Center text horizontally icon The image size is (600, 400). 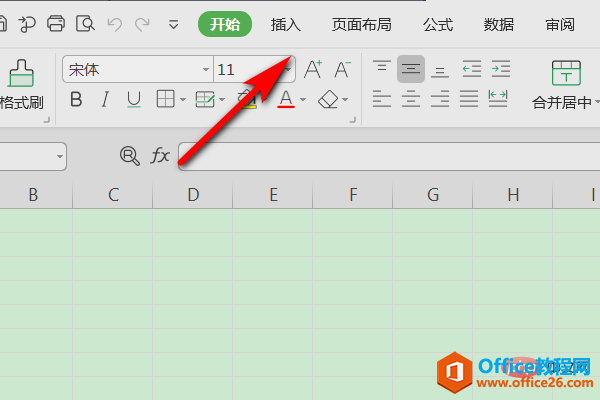(x=411, y=99)
